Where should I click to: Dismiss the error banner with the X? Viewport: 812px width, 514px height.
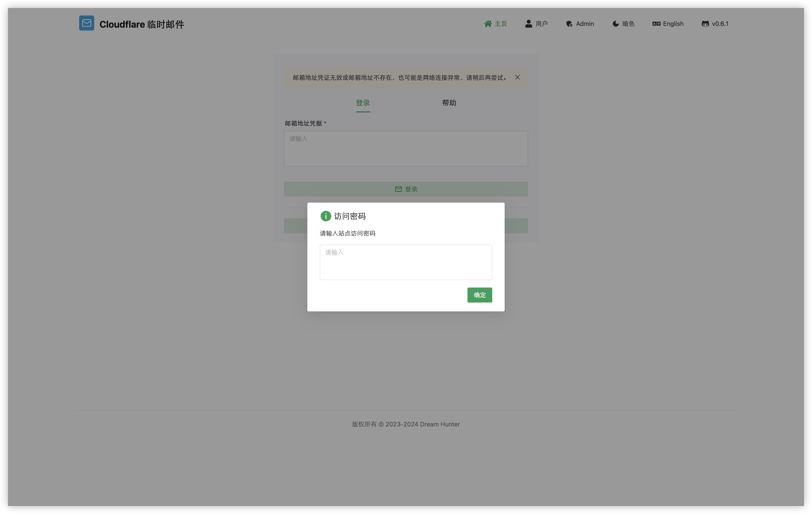click(x=517, y=77)
